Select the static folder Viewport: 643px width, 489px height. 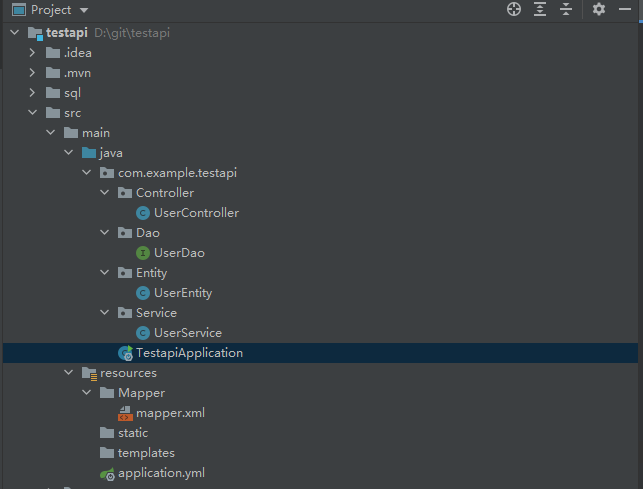pos(132,433)
